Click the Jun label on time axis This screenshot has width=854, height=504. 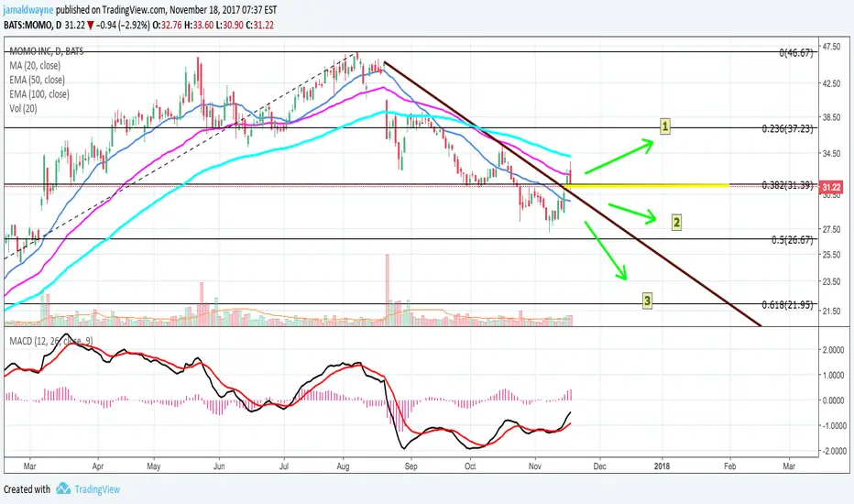[x=219, y=466]
